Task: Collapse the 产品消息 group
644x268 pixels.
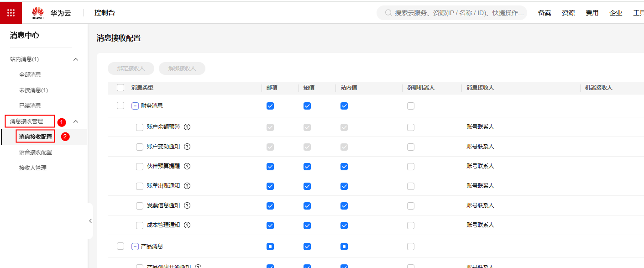Action: (135, 247)
